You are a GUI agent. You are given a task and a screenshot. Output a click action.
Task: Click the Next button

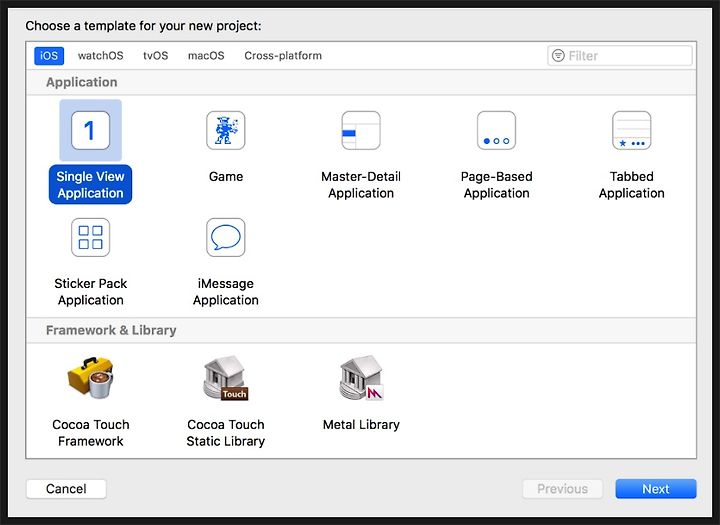tap(656, 489)
